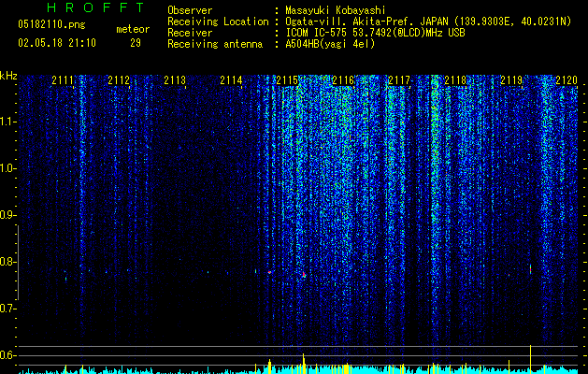
Task: Click the Receiving antenna label
Action: coord(215,44)
